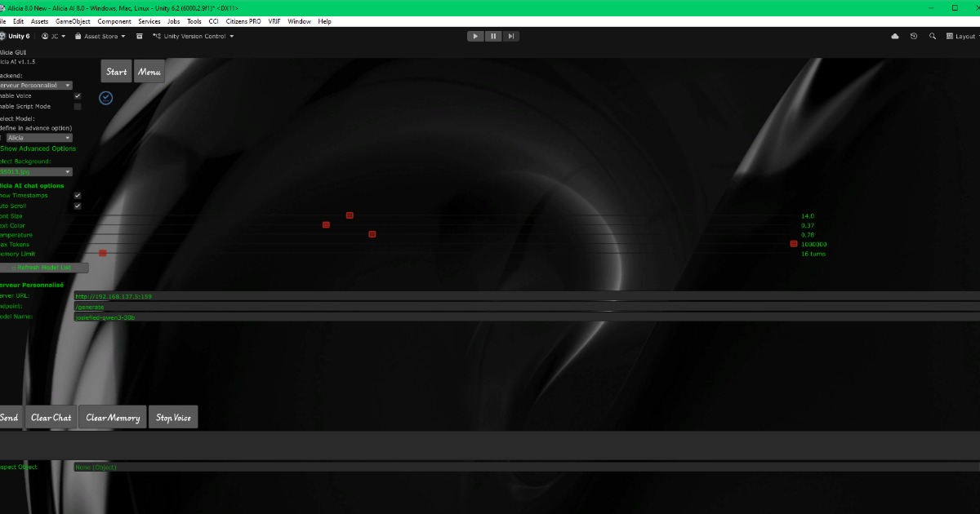Toggle the Show Timestamps checkbox

[78, 196]
